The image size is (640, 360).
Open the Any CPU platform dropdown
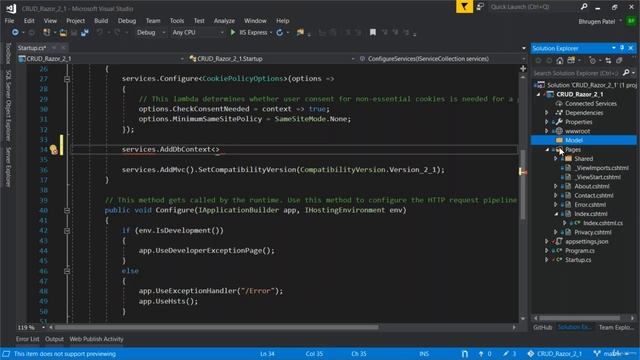[x=222, y=32]
